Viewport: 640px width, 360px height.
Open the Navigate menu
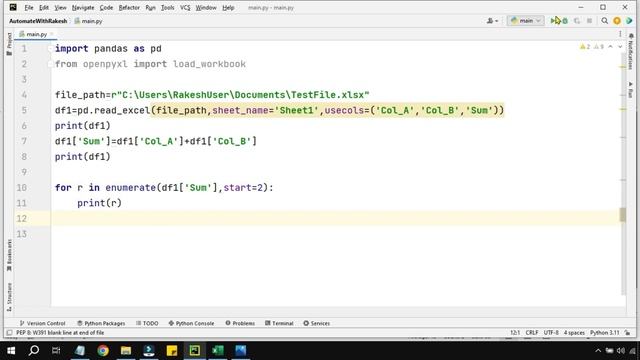83,8
